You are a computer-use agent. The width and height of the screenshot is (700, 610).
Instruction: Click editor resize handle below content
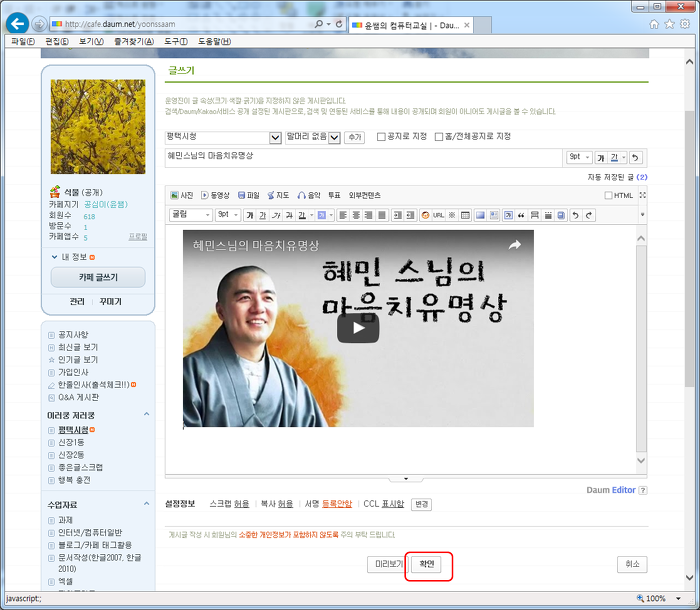[x=405, y=479]
